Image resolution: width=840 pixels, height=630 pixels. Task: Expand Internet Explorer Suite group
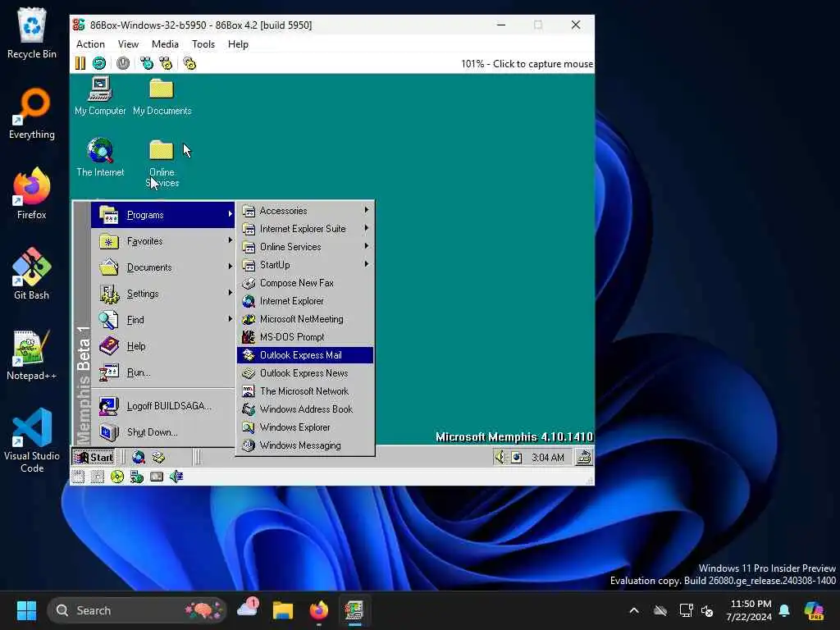coord(305,229)
